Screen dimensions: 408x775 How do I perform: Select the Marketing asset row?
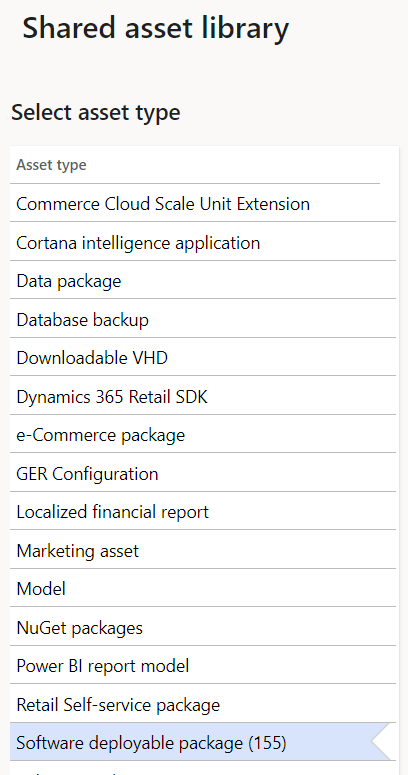click(203, 551)
